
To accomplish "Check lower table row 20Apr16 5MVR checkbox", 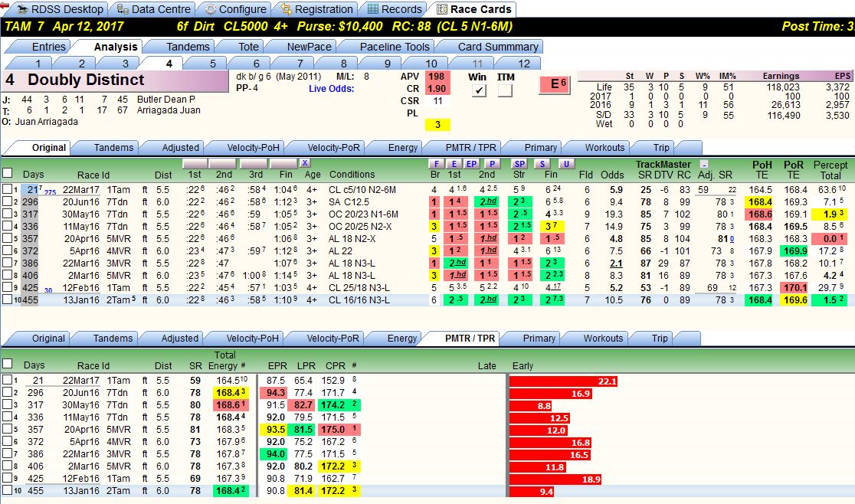I will coord(7,429).
